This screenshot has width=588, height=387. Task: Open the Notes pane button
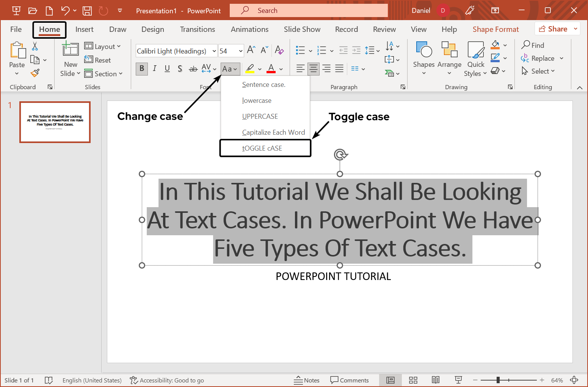coord(307,380)
